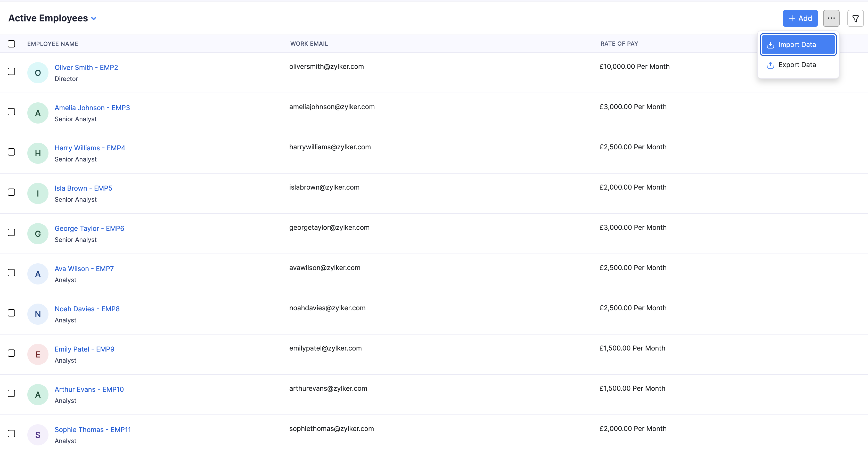Click Oliver Smith's 'O' avatar
868x456 pixels.
click(38, 73)
